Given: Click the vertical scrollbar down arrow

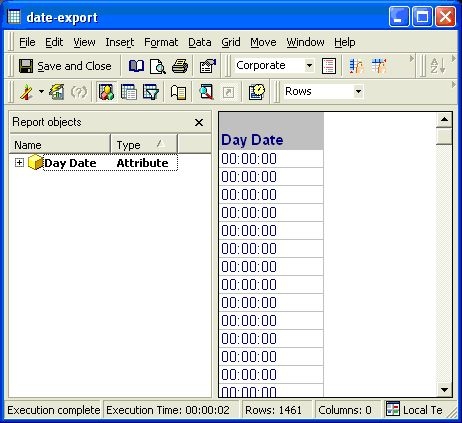Looking at the screenshot, I should 444,389.
